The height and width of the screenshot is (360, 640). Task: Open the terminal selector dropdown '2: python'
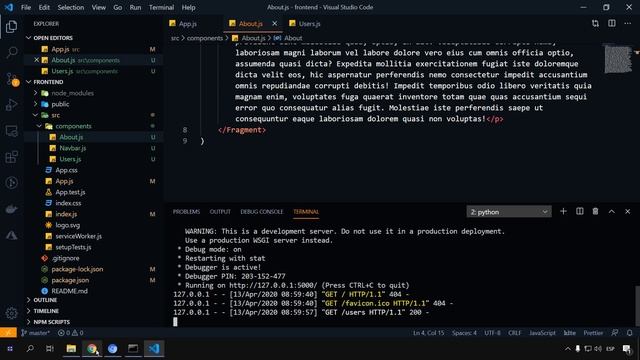[509, 212]
